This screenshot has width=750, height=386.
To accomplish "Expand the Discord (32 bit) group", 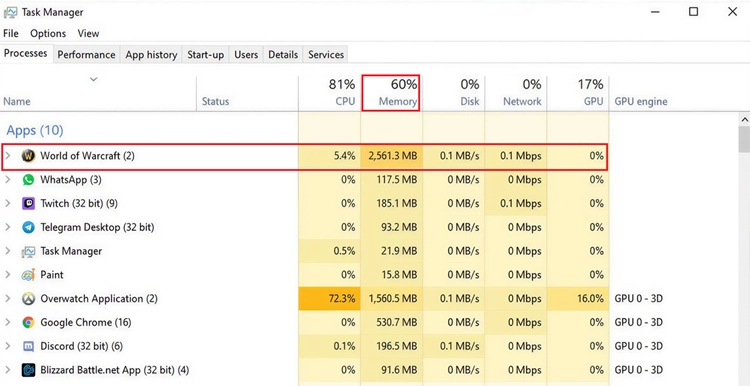I will pos(8,346).
